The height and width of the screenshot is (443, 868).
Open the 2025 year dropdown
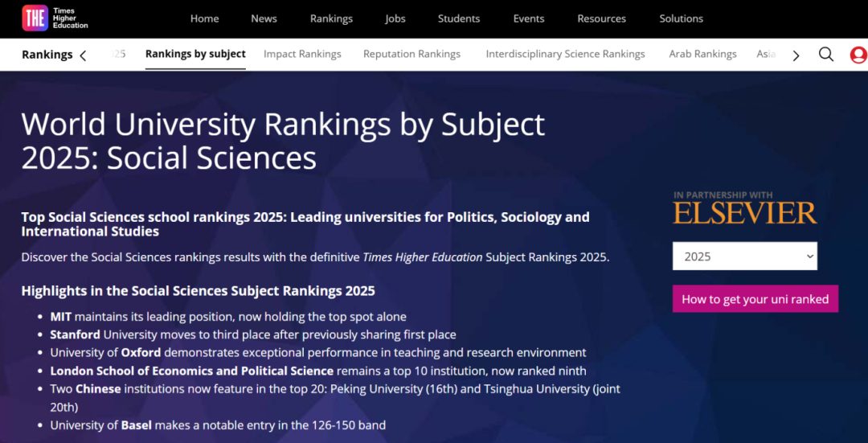pos(744,256)
